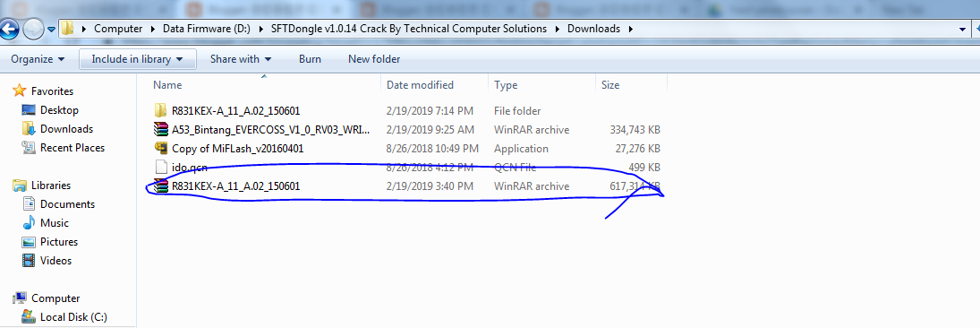Open Recent Places in sidebar
The image size is (980, 328).
point(72,148)
